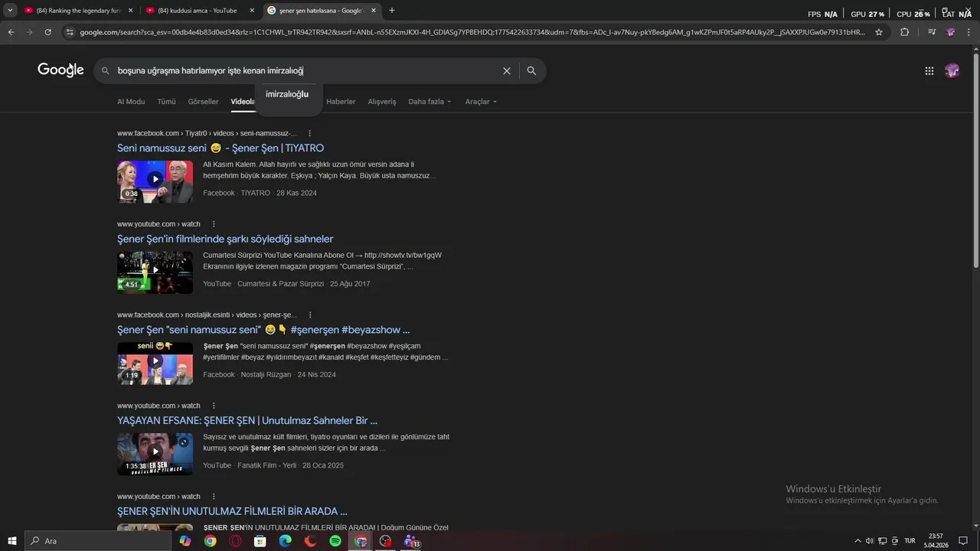
Task: Expand the Araçlar dropdown
Action: pos(481,102)
